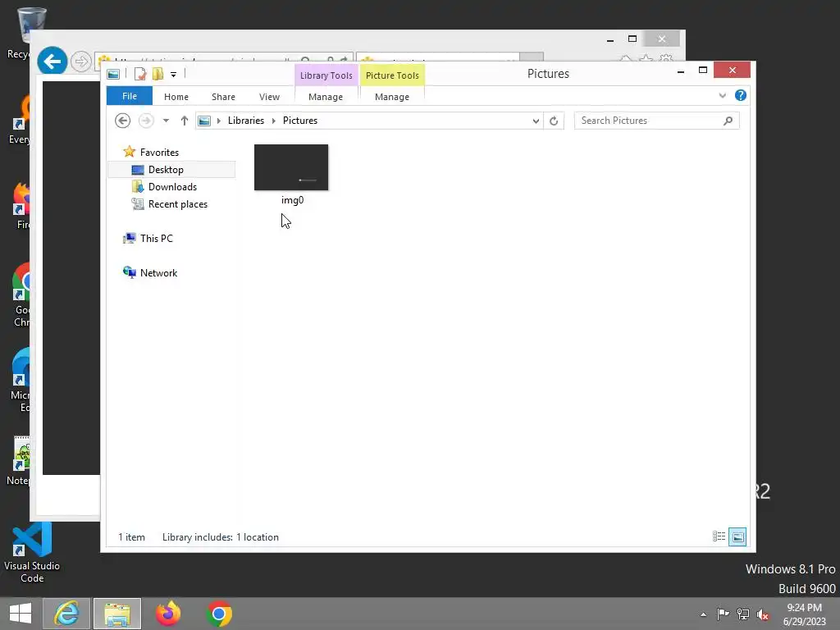The height and width of the screenshot is (630, 840).
Task: Click the New folder quick access icon
Action: coord(157,74)
